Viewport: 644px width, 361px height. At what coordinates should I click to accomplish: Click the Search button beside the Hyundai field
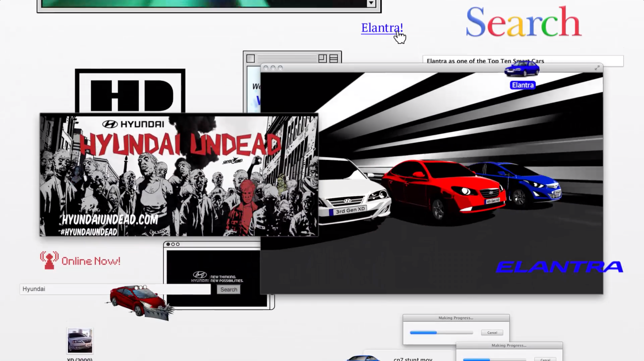click(x=228, y=290)
